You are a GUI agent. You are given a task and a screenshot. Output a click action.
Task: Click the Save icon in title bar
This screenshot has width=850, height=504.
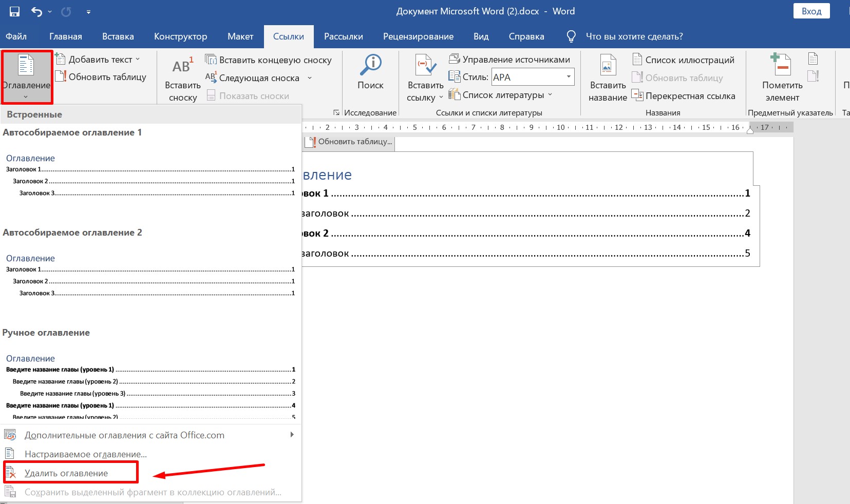tap(14, 11)
